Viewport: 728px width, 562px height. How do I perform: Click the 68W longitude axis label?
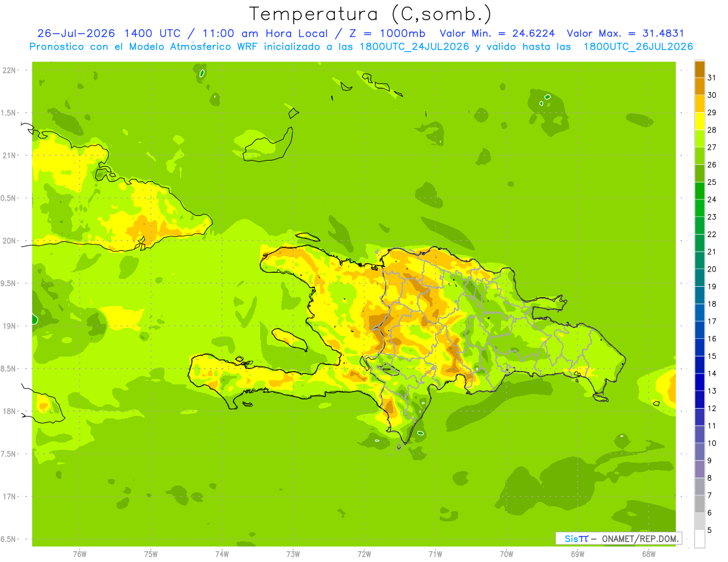point(649,554)
